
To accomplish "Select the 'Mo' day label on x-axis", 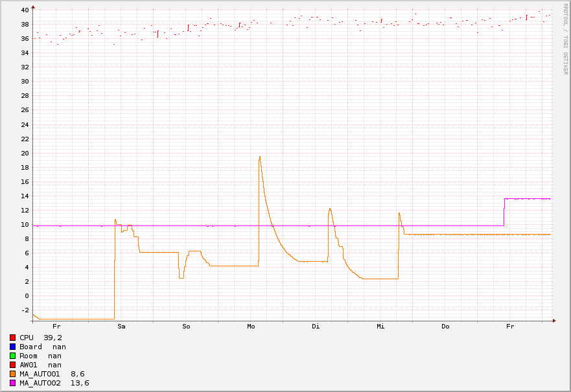I will (251, 327).
